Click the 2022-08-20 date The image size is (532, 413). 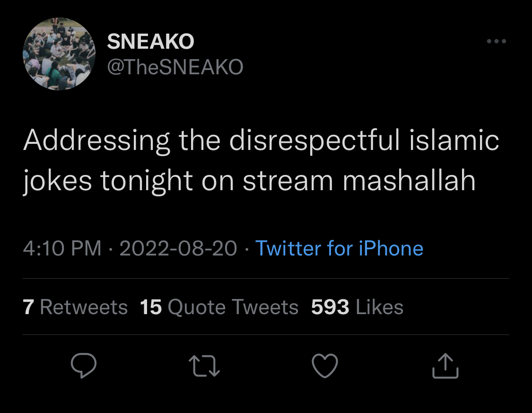click(x=178, y=248)
